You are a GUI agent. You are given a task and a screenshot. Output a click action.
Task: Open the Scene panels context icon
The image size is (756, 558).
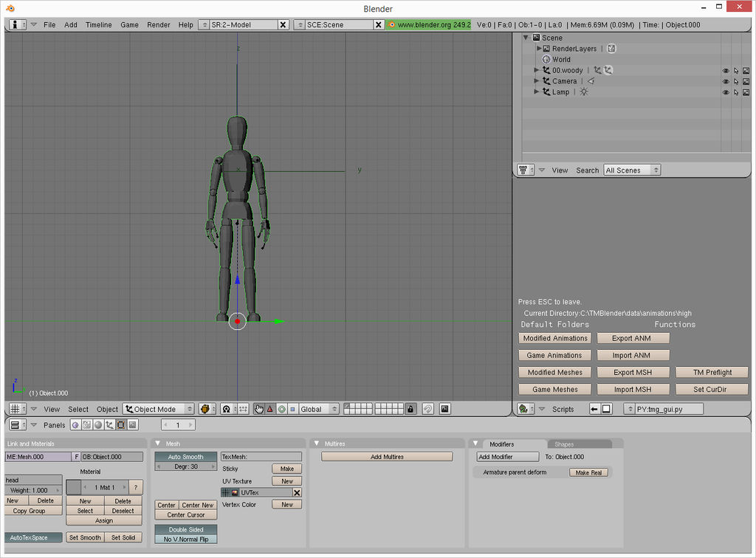click(x=133, y=425)
